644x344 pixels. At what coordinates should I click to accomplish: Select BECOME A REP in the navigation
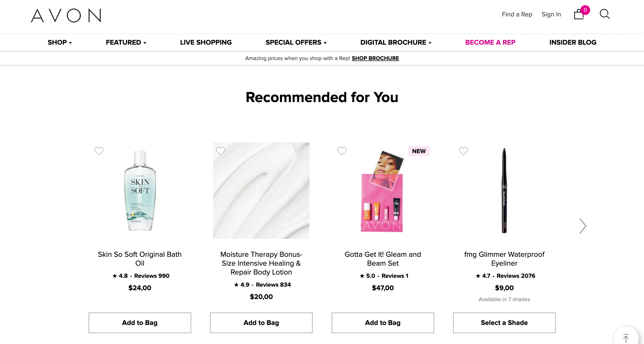coord(490,42)
